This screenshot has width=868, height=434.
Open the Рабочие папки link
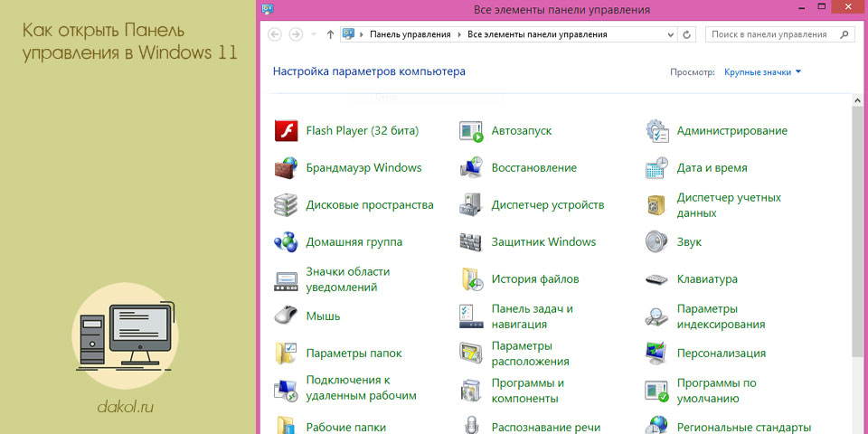click(x=346, y=428)
